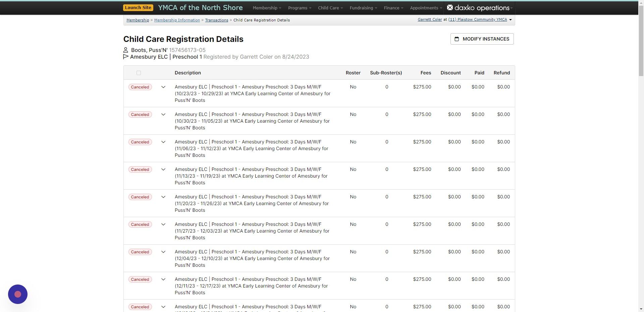This screenshot has width=644, height=312.
Task: Click the YMCA of the North Shore title
Action: coord(200,8)
